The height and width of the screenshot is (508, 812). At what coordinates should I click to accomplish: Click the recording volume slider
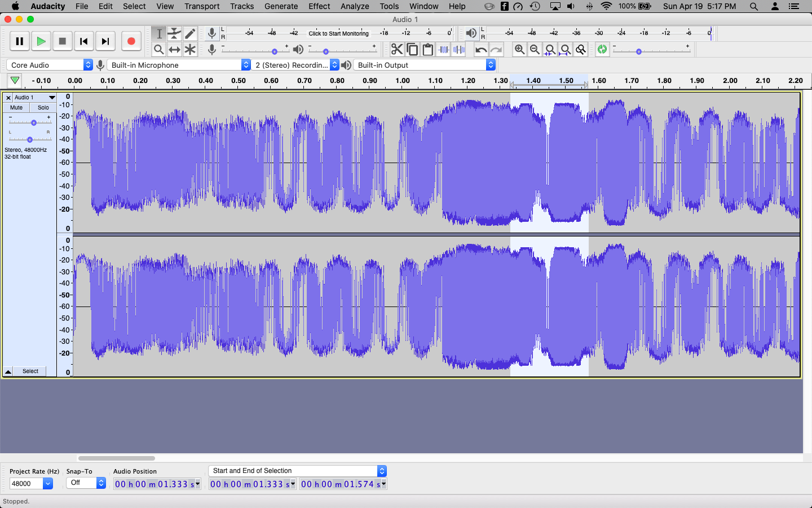pos(255,50)
